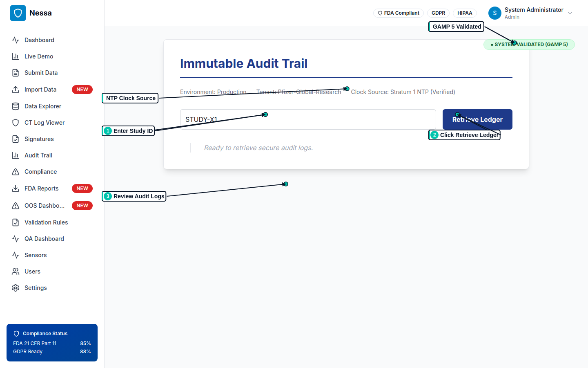588x368 pixels.
Task: Click the FDA Compliant badge
Action: 399,13
